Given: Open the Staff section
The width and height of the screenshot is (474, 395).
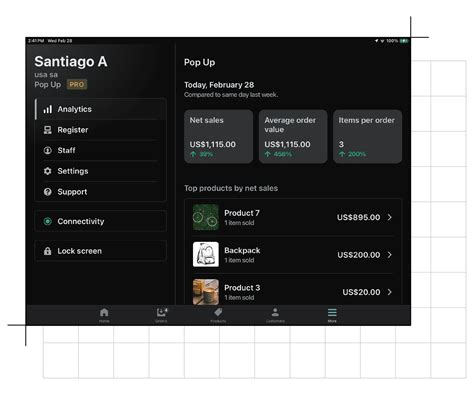Looking at the screenshot, I should coord(101,150).
